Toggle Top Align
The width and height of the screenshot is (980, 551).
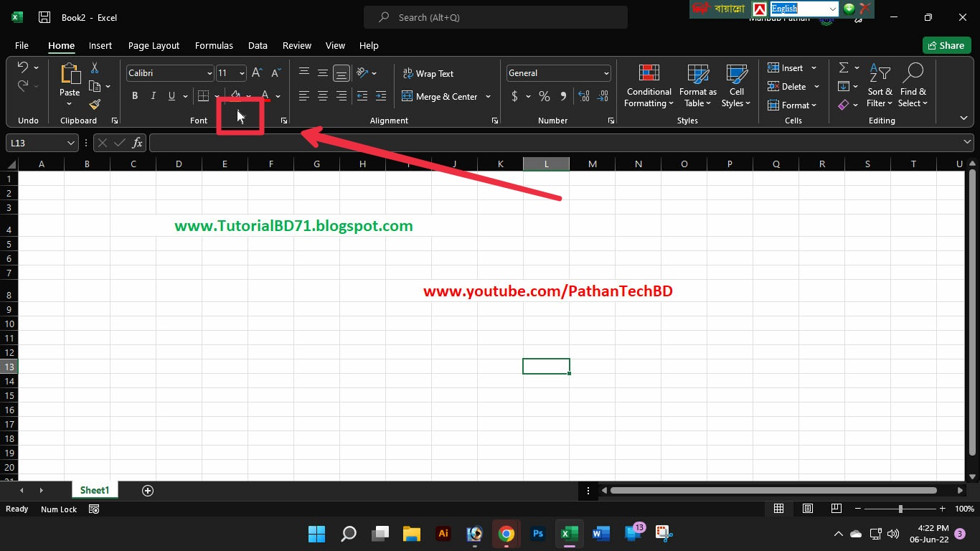(x=304, y=73)
